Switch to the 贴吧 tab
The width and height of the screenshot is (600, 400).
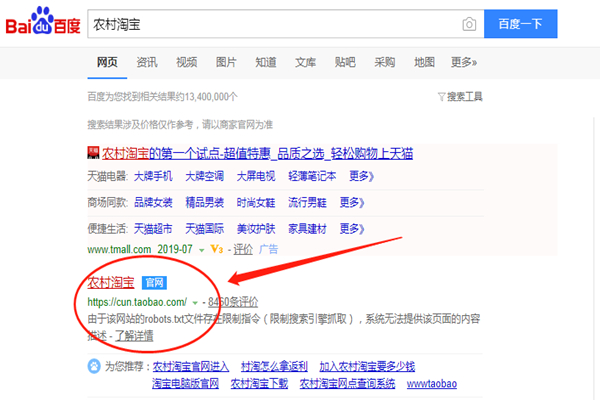(x=345, y=62)
